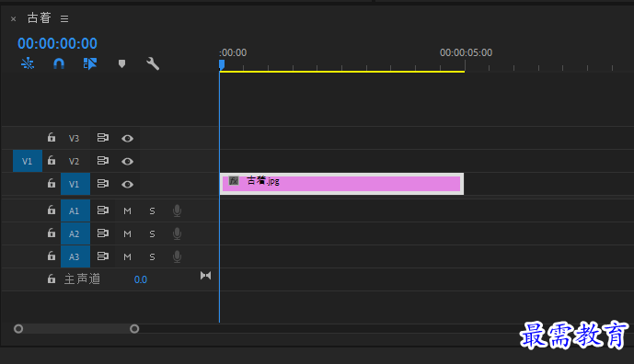Open the 古着 sequence panel menu
The image size is (634, 364).
click(64, 18)
